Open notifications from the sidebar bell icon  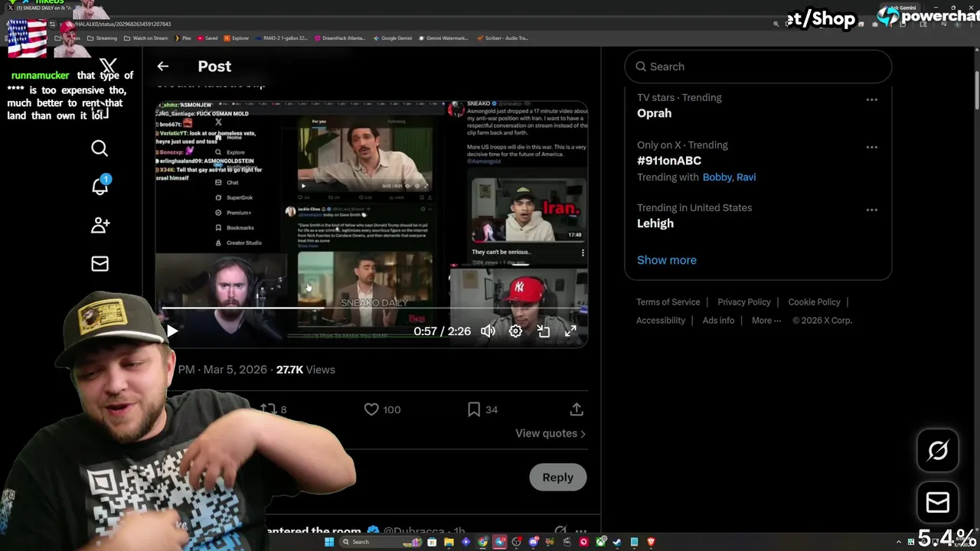[100, 186]
